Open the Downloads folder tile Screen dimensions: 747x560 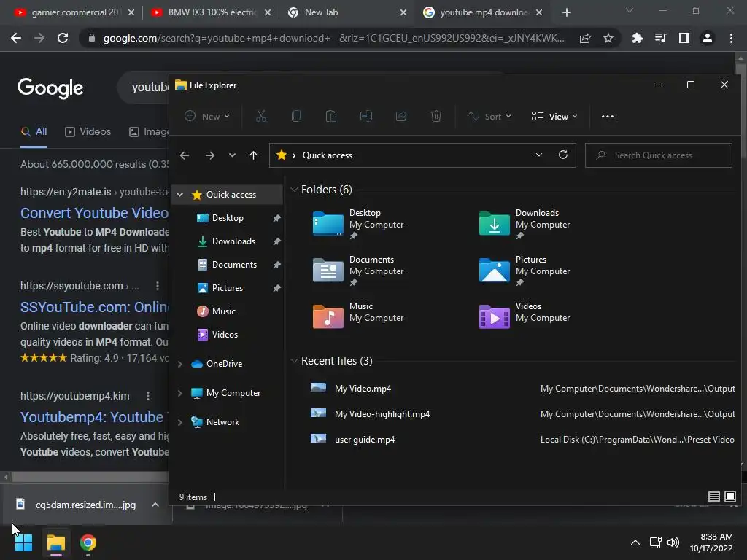pyautogui.click(x=525, y=224)
